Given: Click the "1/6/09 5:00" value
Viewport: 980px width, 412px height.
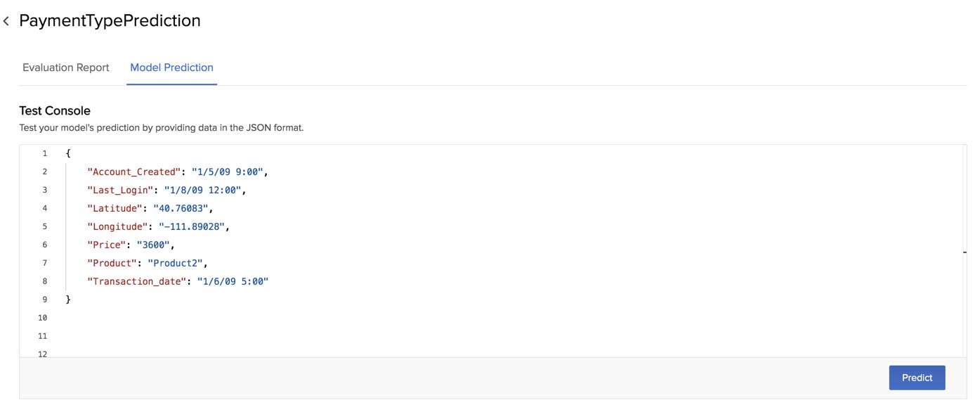Looking at the screenshot, I should point(232,281).
